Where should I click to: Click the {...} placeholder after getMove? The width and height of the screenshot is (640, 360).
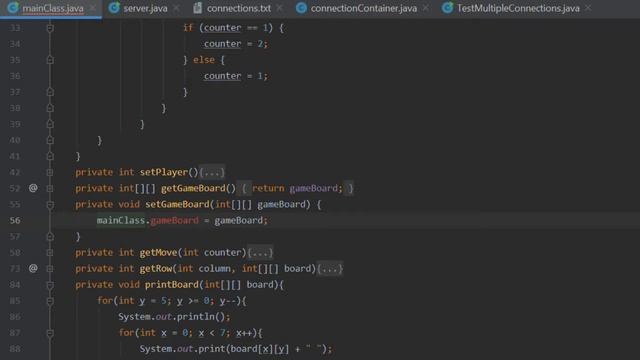260,253
